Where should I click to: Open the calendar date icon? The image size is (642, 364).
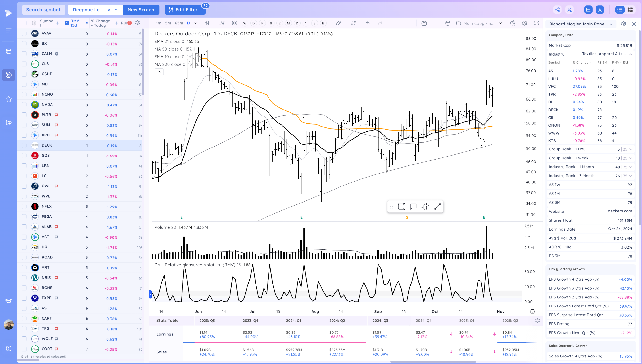[424, 23]
